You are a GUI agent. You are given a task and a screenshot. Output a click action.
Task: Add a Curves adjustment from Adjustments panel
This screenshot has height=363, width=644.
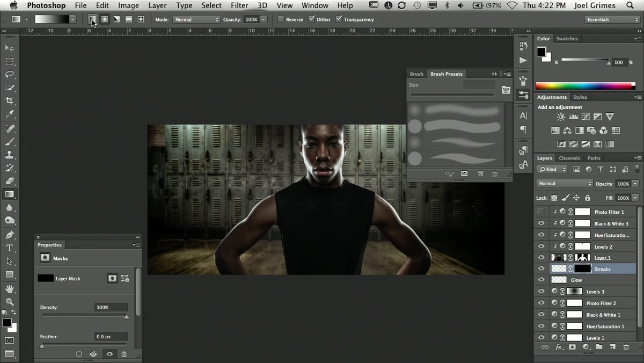(586, 117)
